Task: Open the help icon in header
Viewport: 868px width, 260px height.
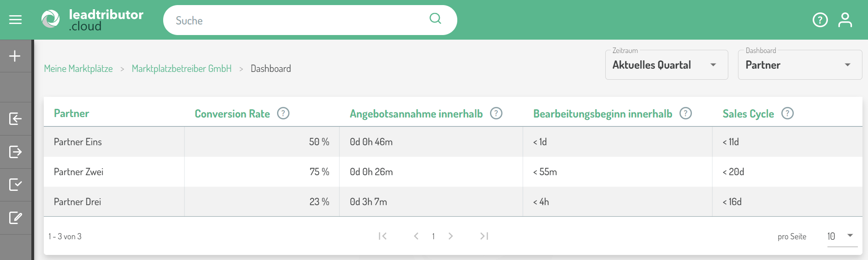Action: (820, 20)
